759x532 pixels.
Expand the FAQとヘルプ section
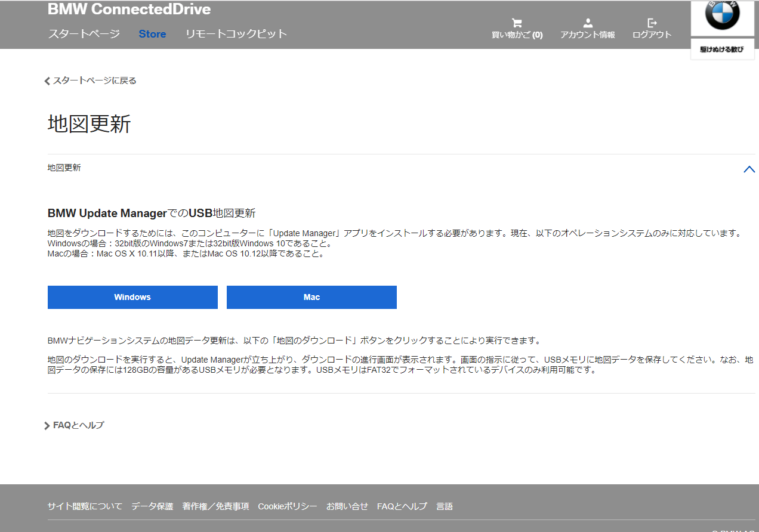[x=74, y=425]
